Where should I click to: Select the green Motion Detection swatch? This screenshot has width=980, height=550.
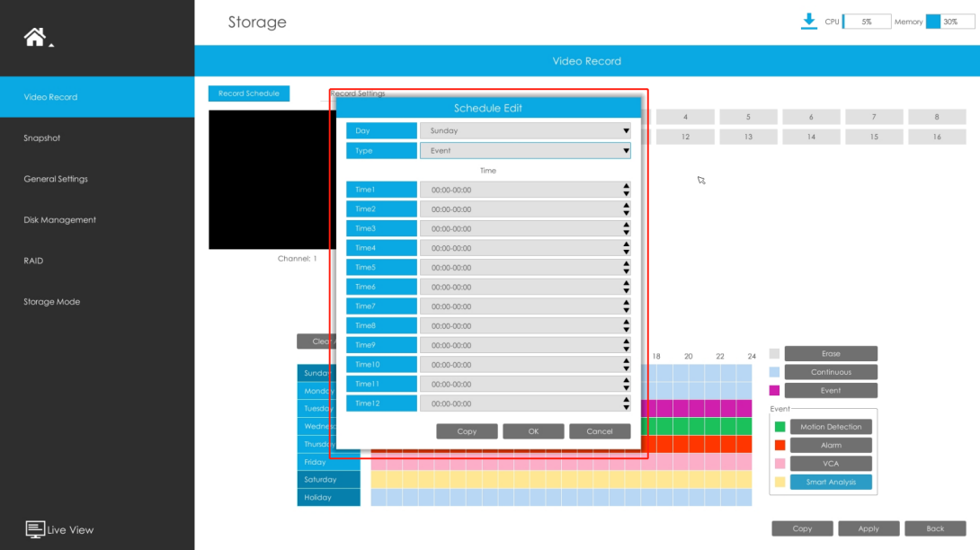click(x=780, y=427)
